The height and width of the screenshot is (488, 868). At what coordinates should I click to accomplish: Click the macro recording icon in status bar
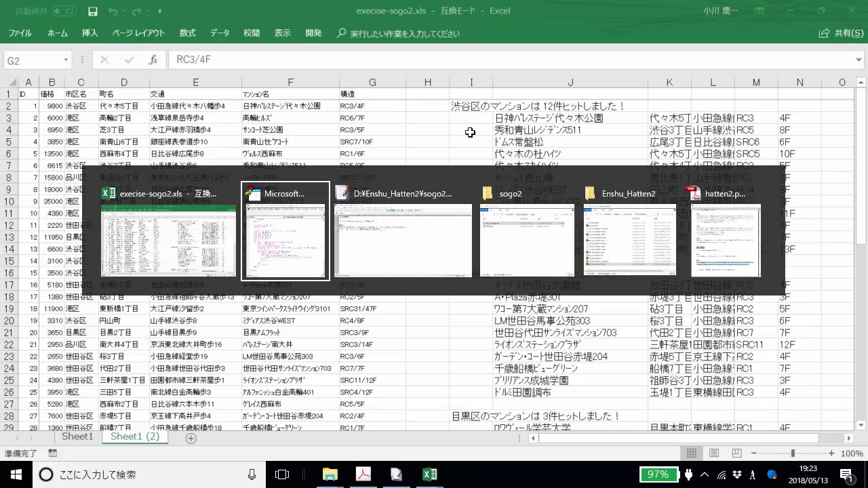tap(53, 453)
